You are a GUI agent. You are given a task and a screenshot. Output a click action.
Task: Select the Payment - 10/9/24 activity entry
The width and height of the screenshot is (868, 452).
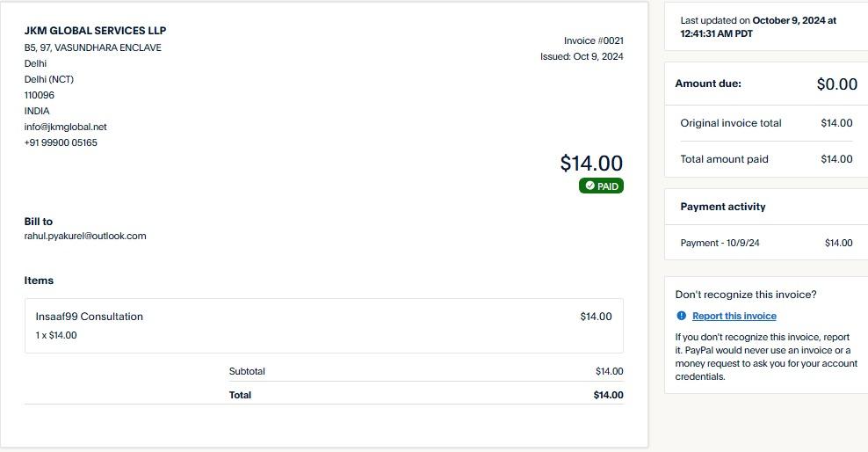(766, 243)
